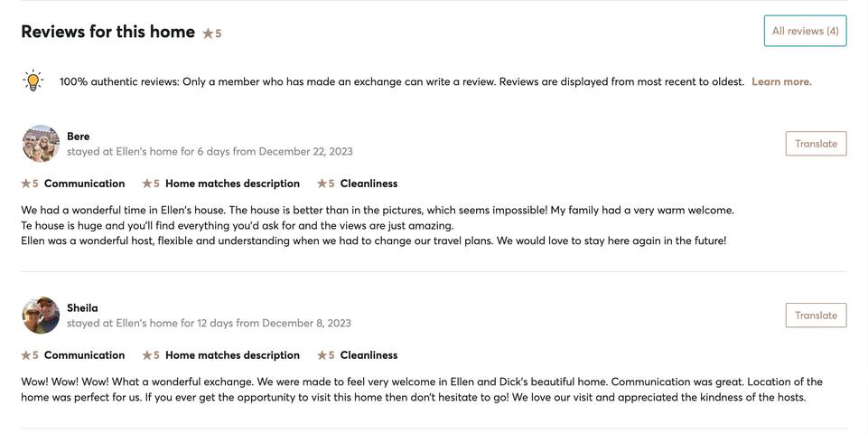
Task: Click Sheila's Cleanliness rating star
Action: point(322,355)
